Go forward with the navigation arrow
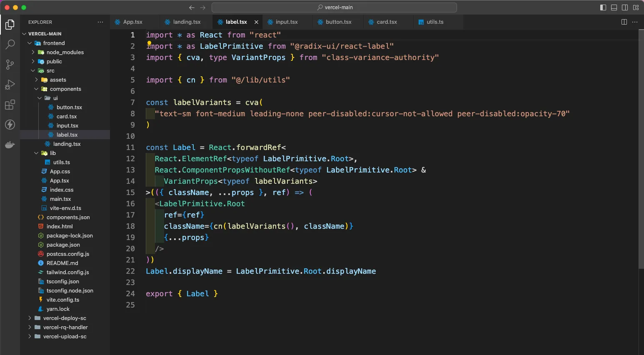 click(x=203, y=7)
